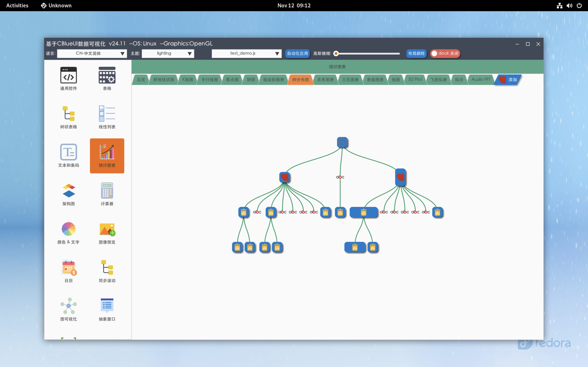The image size is (588, 367).
Task: Click the 高斯模糊 slider handle
Action: [336, 53]
